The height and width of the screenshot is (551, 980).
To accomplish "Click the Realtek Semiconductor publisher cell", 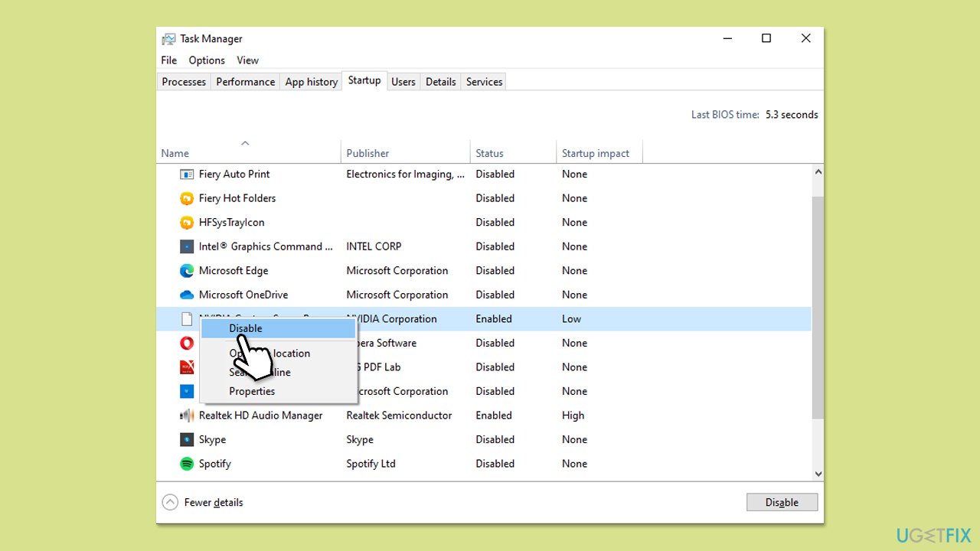I will tap(399, 416).
